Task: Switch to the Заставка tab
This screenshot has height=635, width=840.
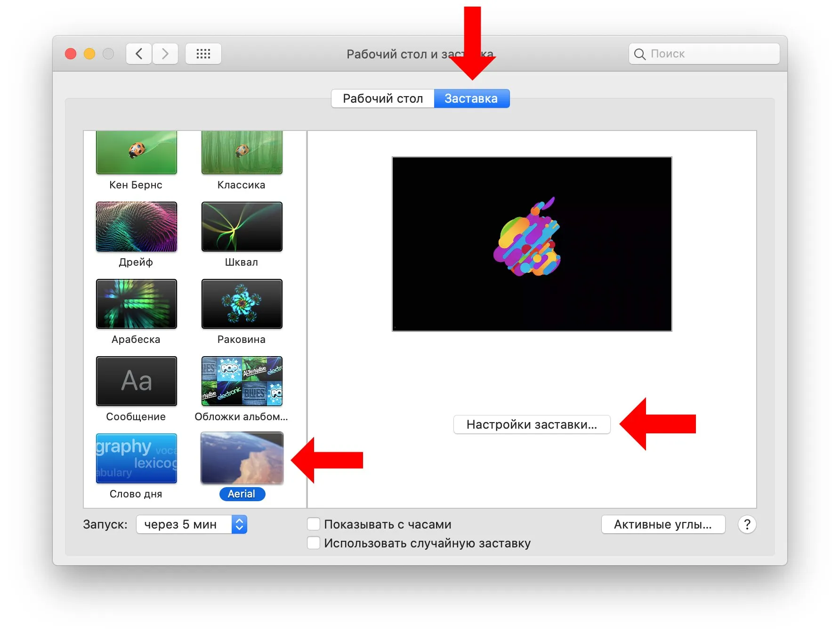Action: point(471,98)
